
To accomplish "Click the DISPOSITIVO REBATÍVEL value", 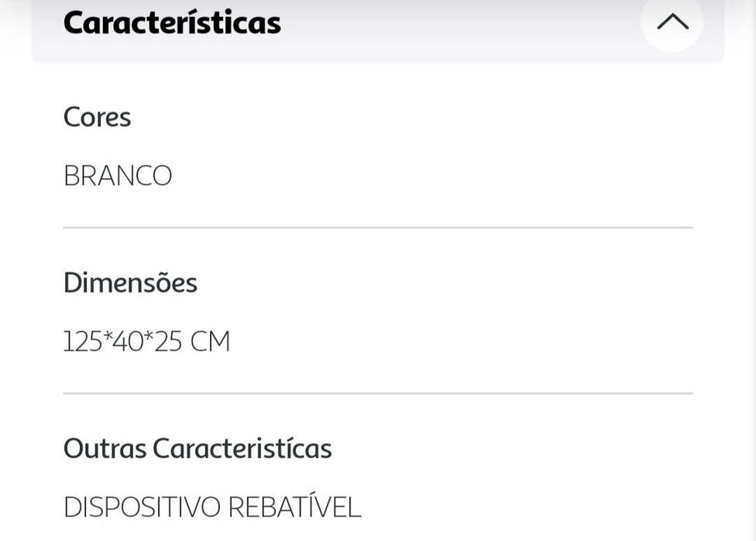I will [x=212, y=507].
